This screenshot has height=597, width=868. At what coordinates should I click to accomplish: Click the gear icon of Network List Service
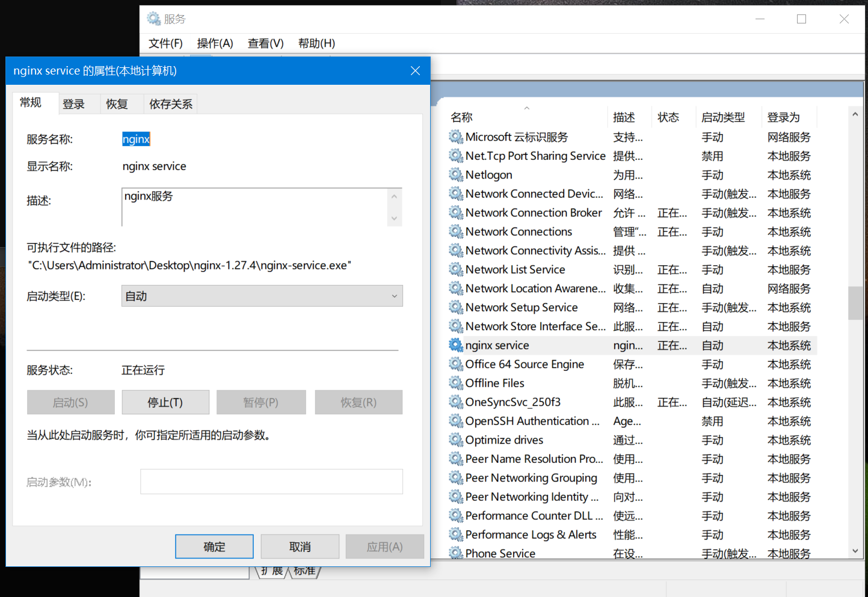click(x=456, y=269)
